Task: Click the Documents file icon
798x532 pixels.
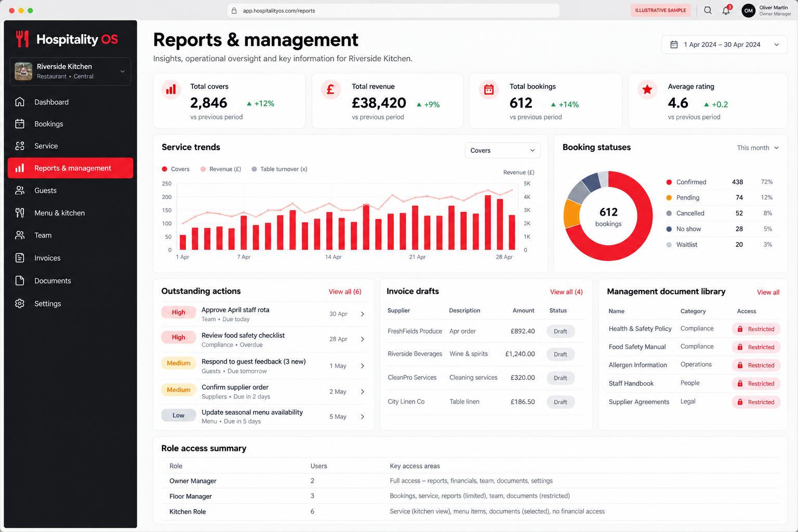Action: [20, 281]
